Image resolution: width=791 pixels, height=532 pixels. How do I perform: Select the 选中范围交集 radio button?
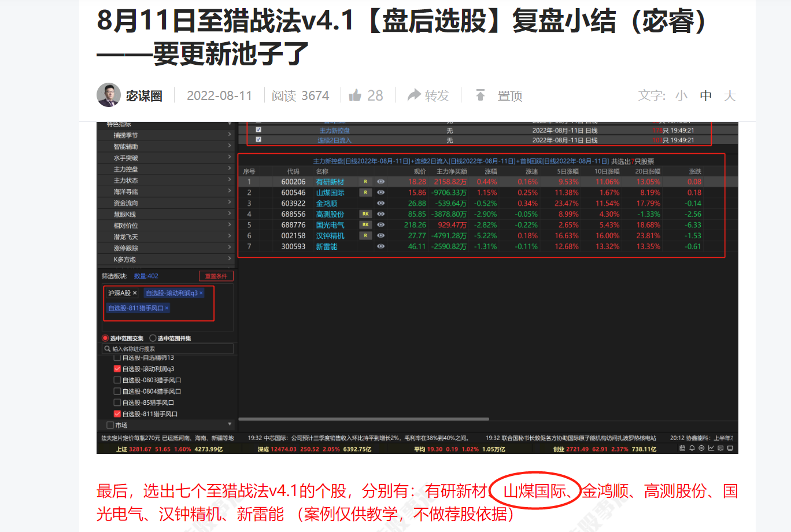coord(105,338)
